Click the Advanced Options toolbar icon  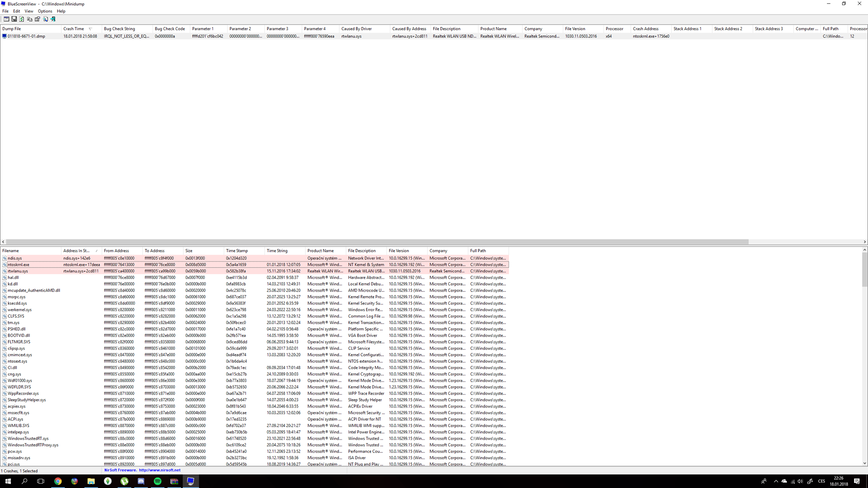coord(6,19)
